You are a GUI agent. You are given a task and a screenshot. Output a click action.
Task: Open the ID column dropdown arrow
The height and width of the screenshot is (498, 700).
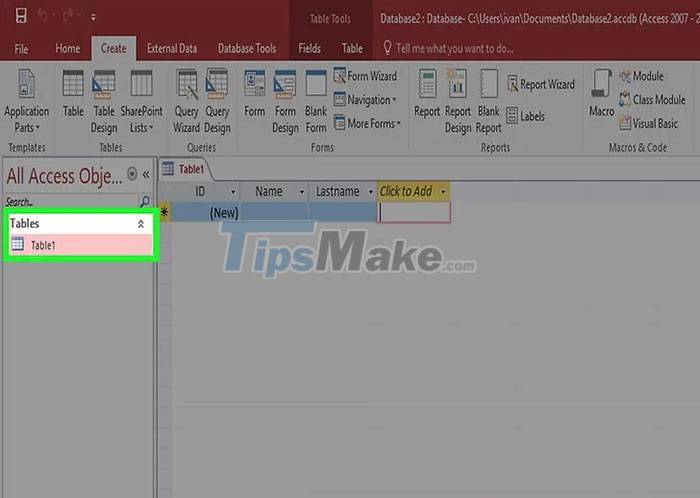tap(233, 192)
